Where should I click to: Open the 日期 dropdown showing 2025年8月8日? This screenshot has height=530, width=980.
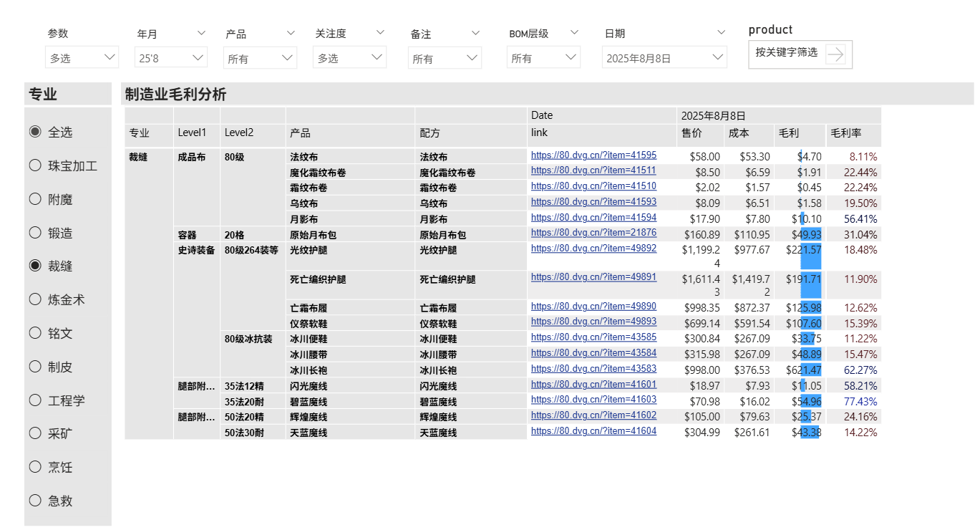click(664, 57)
